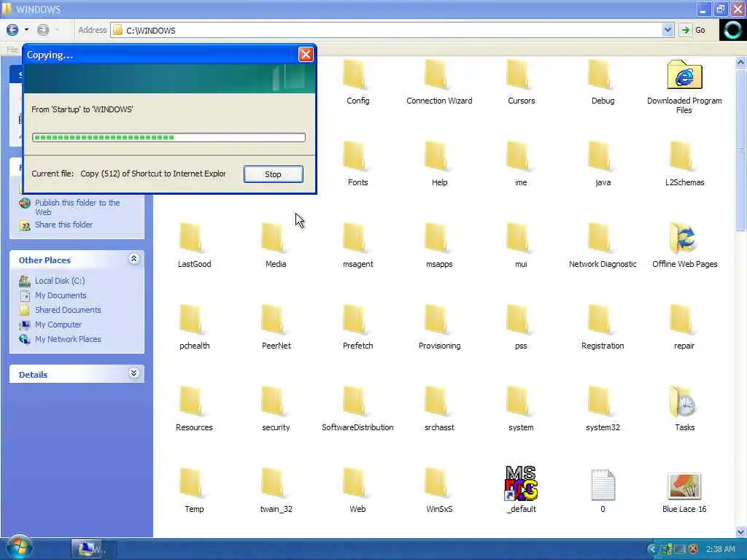Image resolution: width=747 pixels, height=560 pixels.
Task: Select the L2Schemas folder
Action: pos(684,163)
